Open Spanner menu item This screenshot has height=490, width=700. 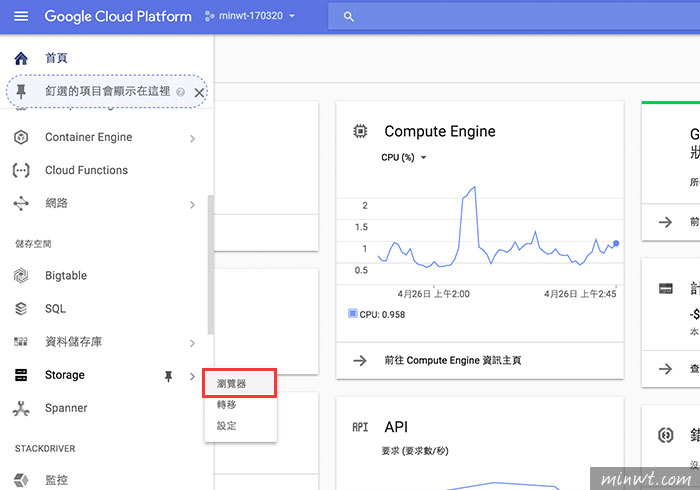tap(66, 408)
